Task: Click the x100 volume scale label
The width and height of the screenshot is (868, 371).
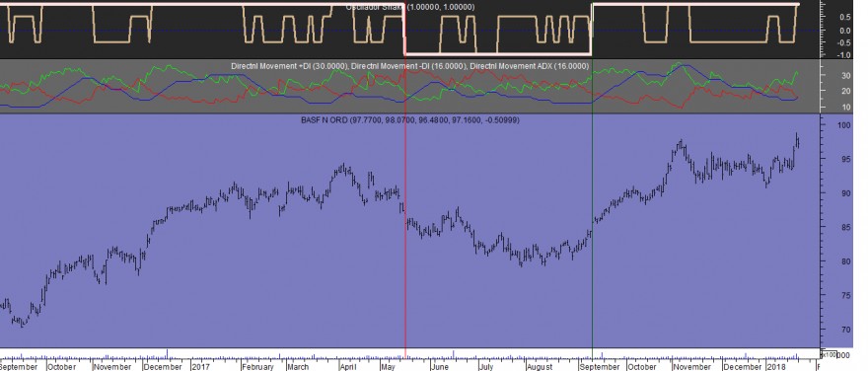Action: (830, 354)
